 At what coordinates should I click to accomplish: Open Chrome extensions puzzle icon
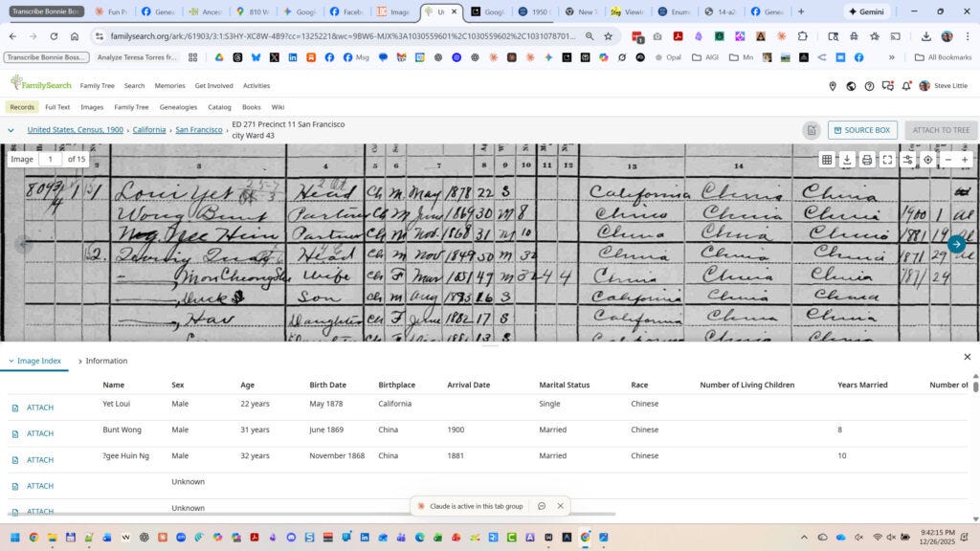tap(803, 36)
